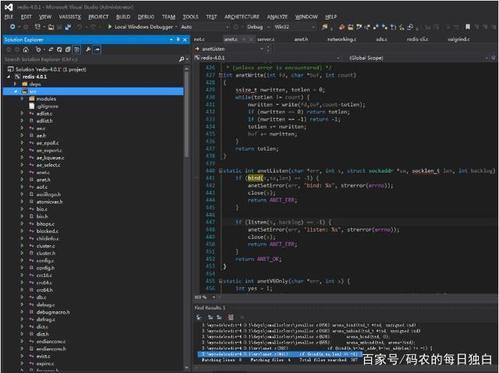Open the TOOLS menu
499x373 pixels.
click(191, 17)
